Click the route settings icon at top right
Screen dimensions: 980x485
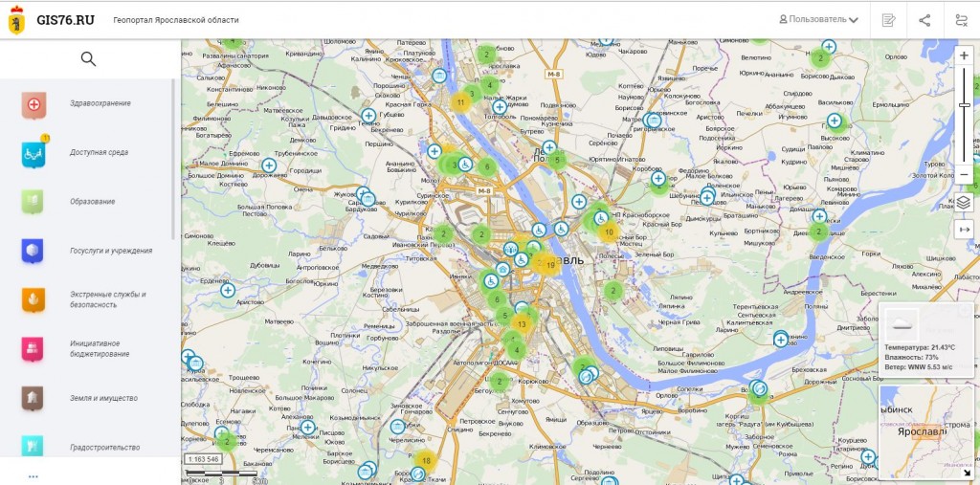[961, 20]
